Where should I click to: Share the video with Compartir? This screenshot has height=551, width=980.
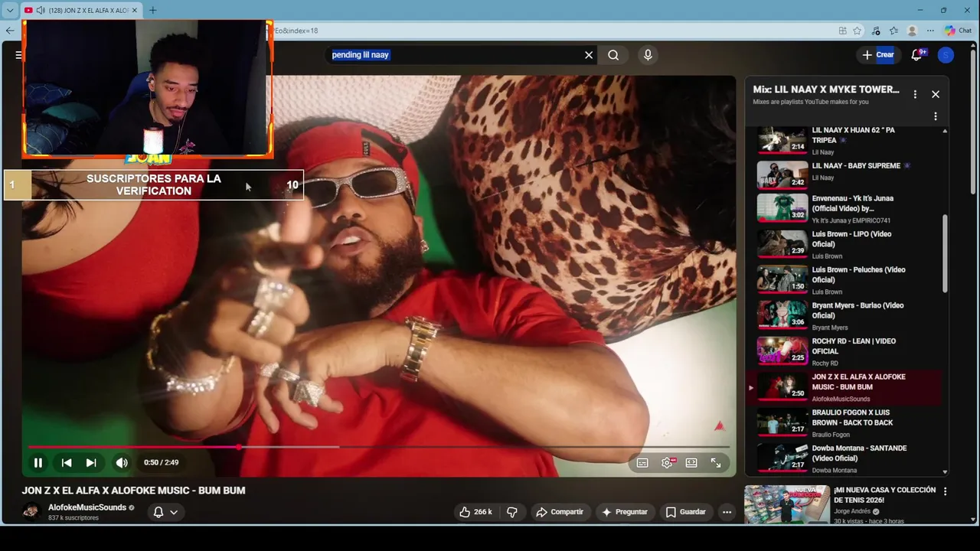coord(560,512)
